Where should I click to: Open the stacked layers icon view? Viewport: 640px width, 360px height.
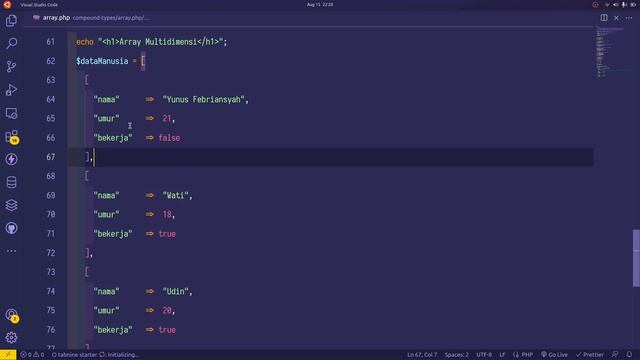click(11, 205)
